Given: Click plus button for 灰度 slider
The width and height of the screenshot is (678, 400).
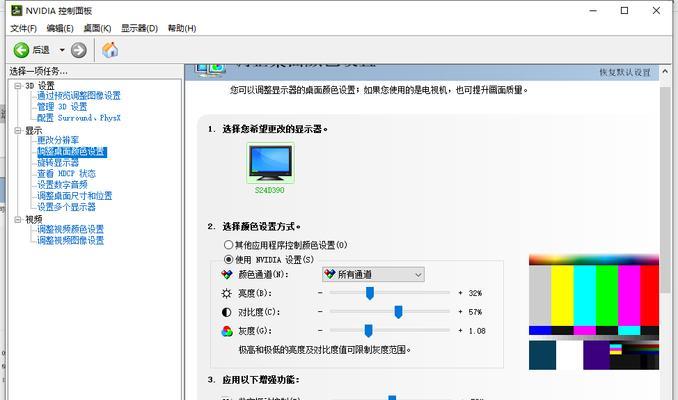Looking at the screenshot, I should [x=460, y=330].
